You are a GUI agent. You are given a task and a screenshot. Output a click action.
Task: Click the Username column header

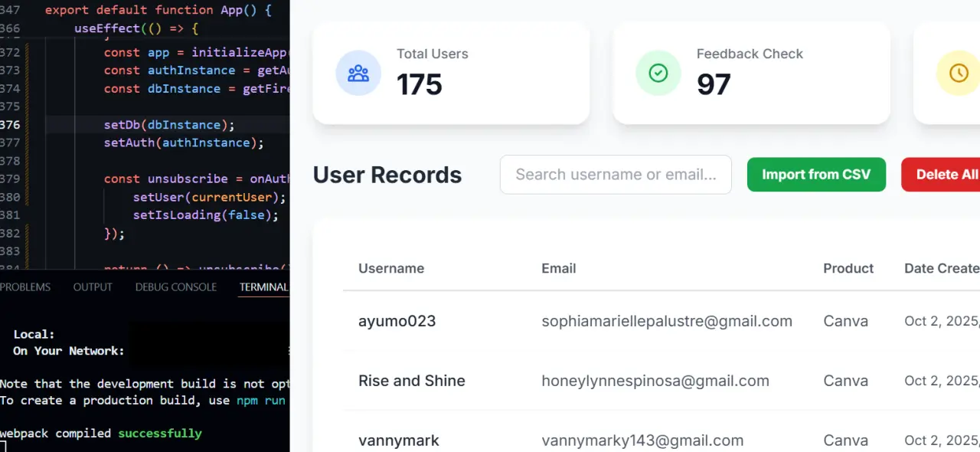click(x=391, y=268)
